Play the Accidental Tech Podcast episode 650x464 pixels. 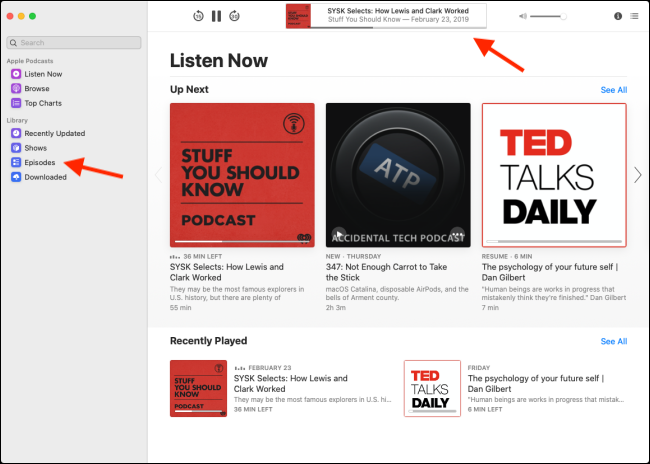coord(339,234)
